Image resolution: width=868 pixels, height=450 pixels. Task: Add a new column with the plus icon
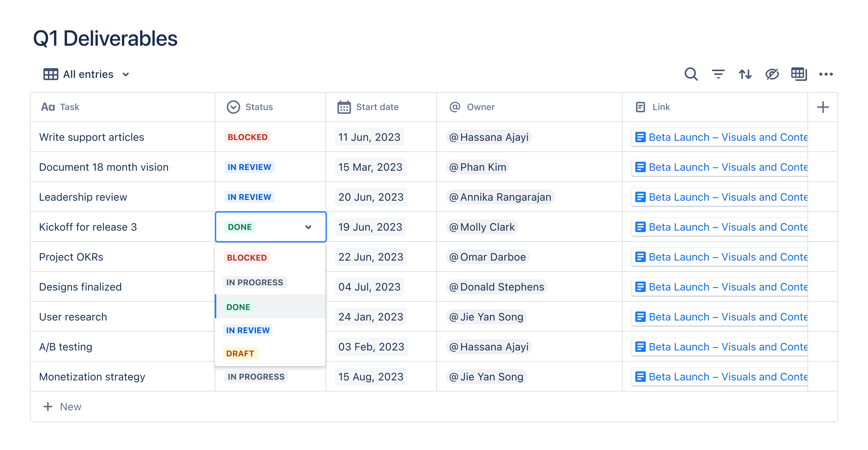click(x=823, y=107)
